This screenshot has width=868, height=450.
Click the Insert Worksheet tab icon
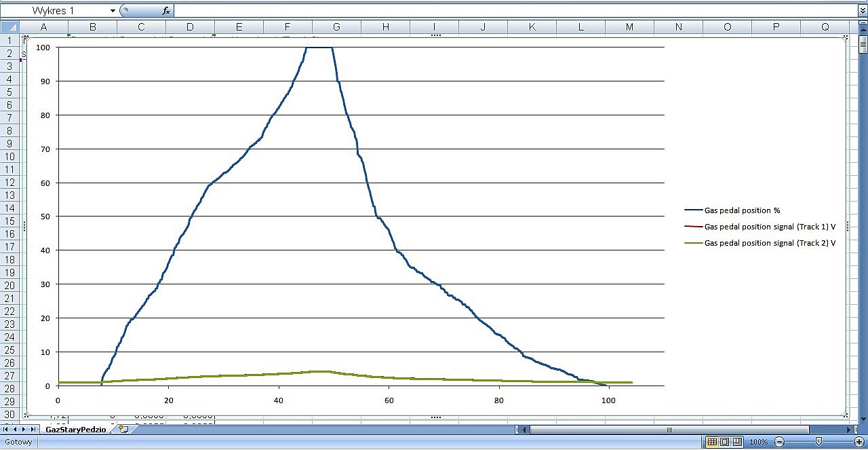pos(123,430)
